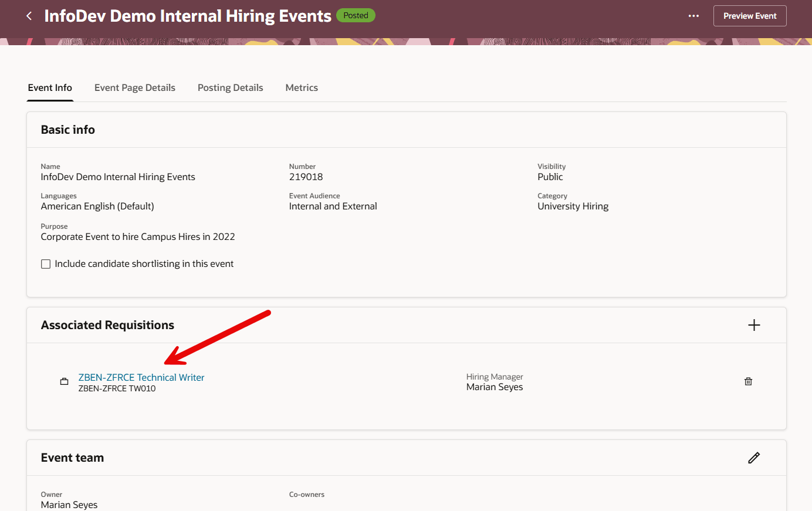This screenshot has width=812, height=511.
Task: Enable candidate shortlisting checkbox
Action: click(x=46, y=264)
